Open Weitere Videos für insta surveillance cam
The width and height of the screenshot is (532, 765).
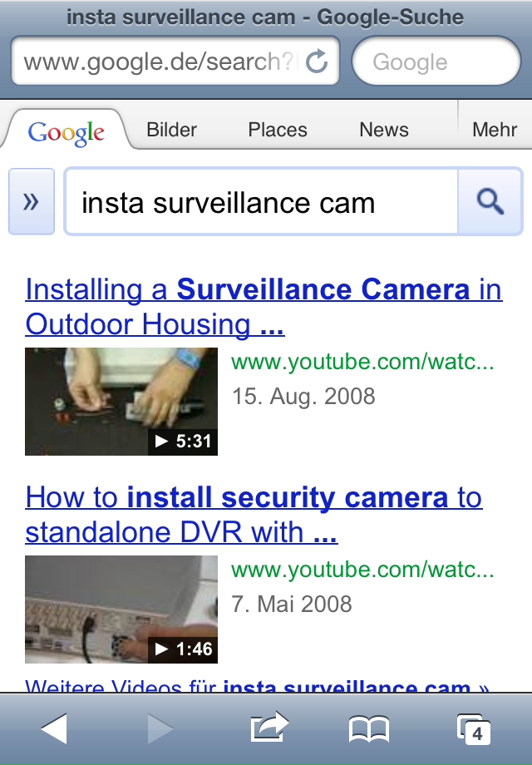[257, 685]
